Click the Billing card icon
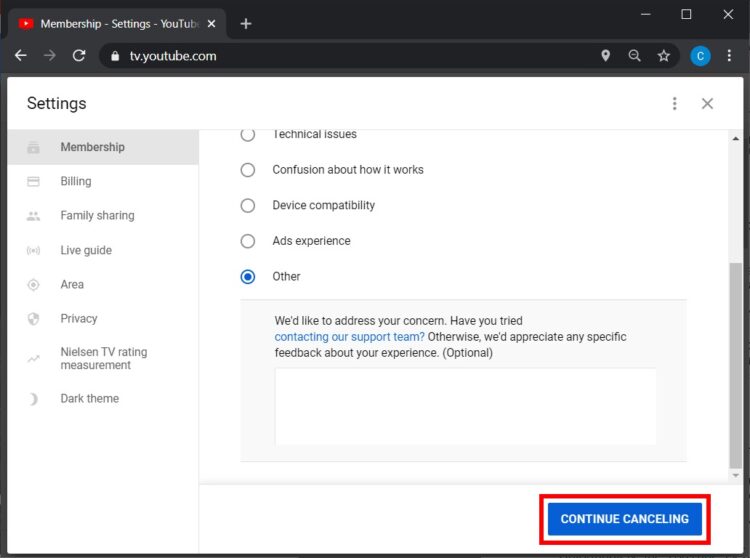Screen dimensions: 750x558 [33, 181]
